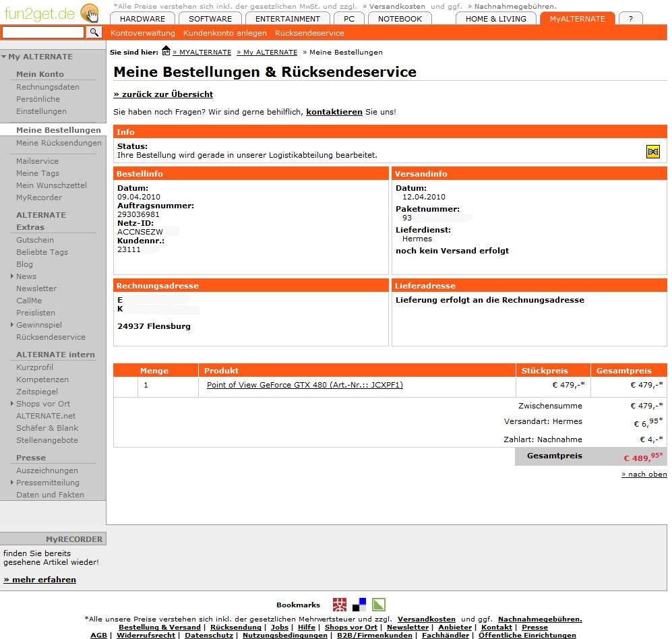
Task: Open the HOME & LIVING tab
Action: 496,19
